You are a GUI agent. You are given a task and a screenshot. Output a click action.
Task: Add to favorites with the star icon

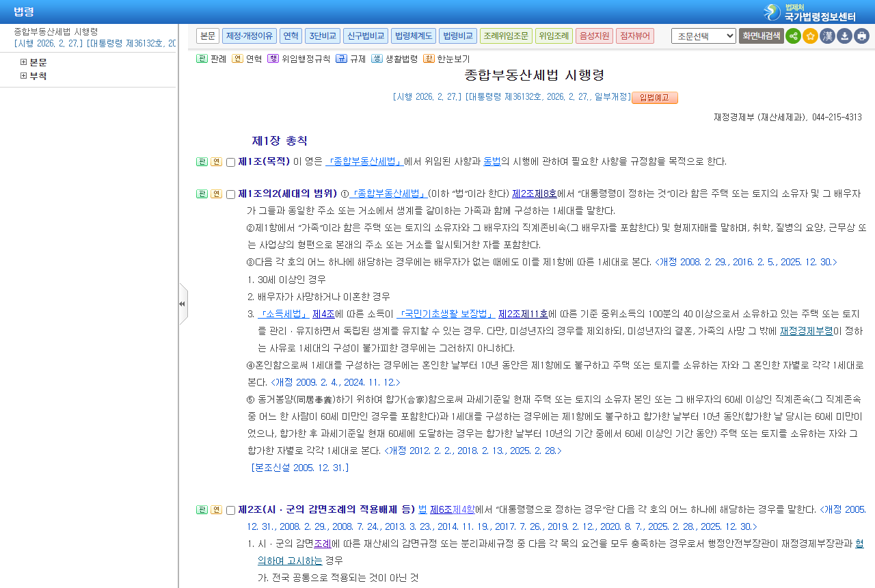(x=810, y=36)
